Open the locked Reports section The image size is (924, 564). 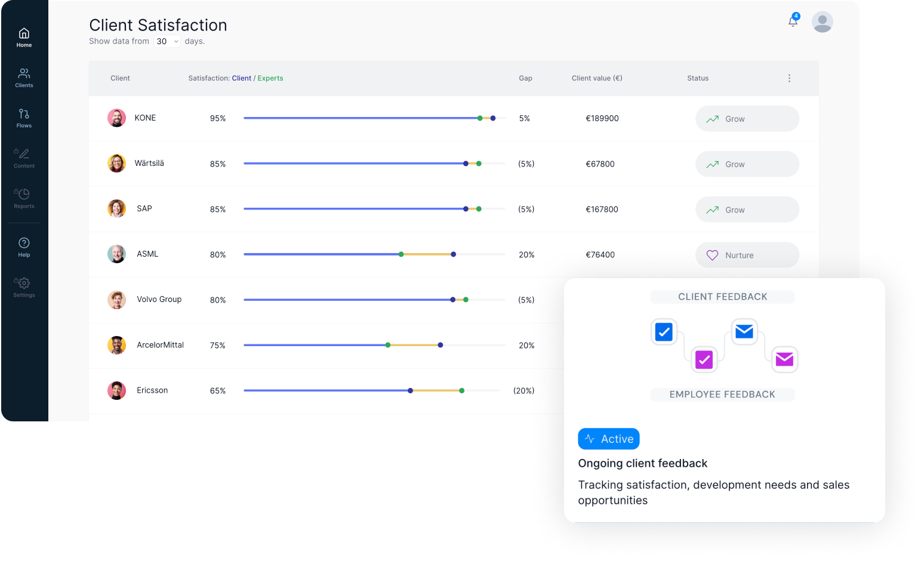pos(24,199)
